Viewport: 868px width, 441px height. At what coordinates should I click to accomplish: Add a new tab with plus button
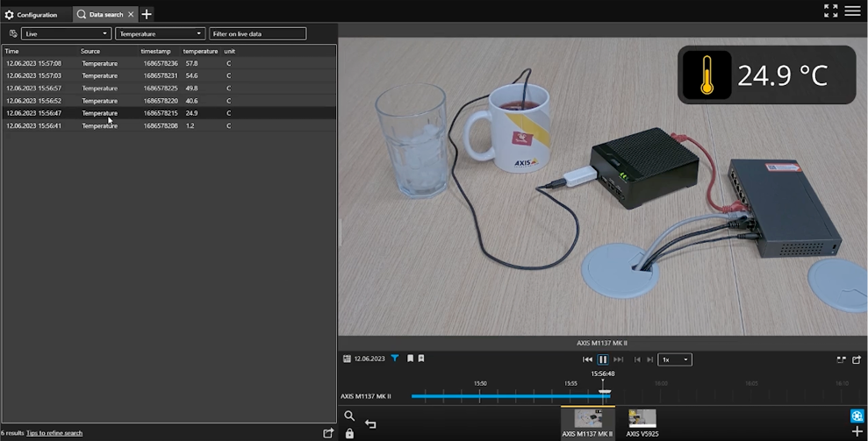[x=147, y=14]
